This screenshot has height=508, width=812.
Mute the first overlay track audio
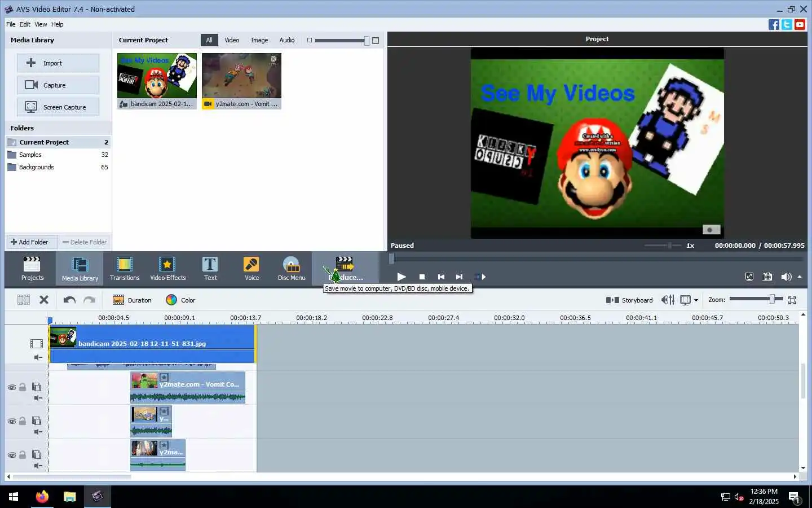[x=38, y=398]
